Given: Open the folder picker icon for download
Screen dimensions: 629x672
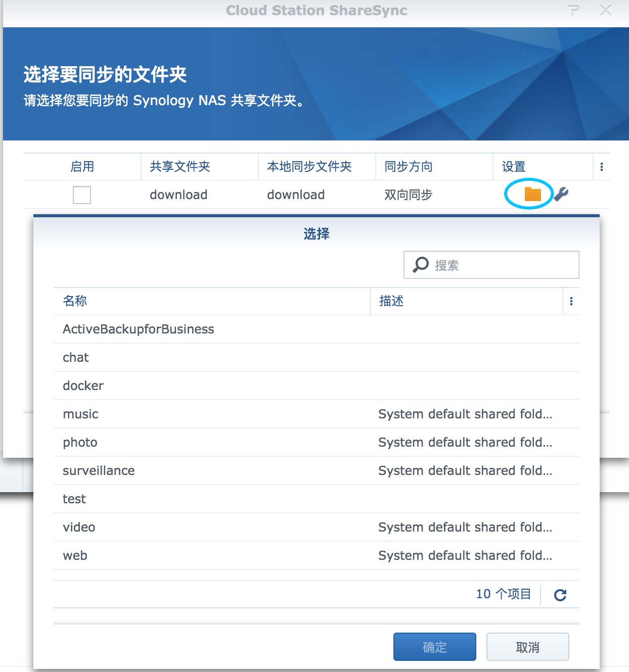Looking at the screenshot, I should [532, 194].
